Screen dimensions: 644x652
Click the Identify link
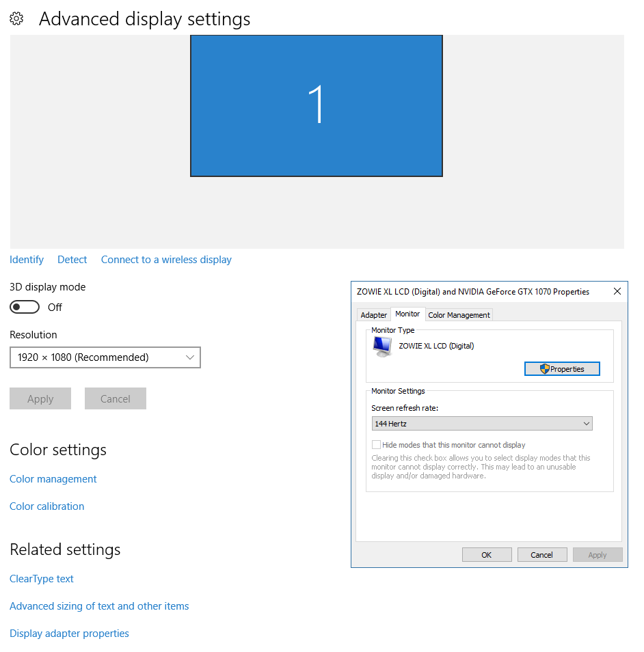pyautogui.click(x=27, y=260)
